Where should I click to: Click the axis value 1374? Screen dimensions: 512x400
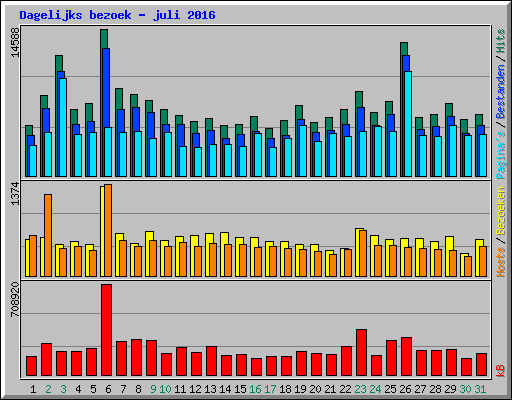click(x=15, y=194)
